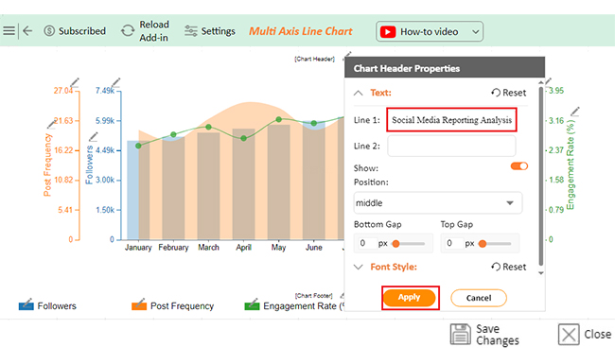Toggle the Show header switch
The width and height of the screenshot is (615, 364).
(x=519, y=166)
